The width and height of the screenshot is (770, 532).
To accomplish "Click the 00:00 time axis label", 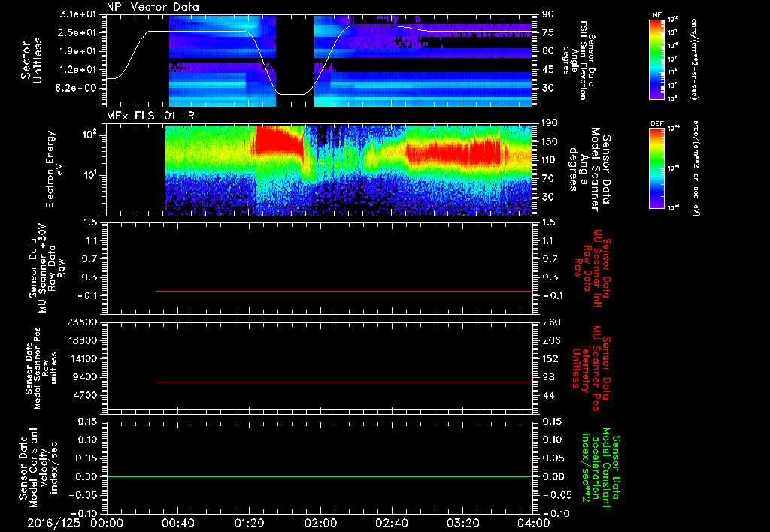I will 107,523.
